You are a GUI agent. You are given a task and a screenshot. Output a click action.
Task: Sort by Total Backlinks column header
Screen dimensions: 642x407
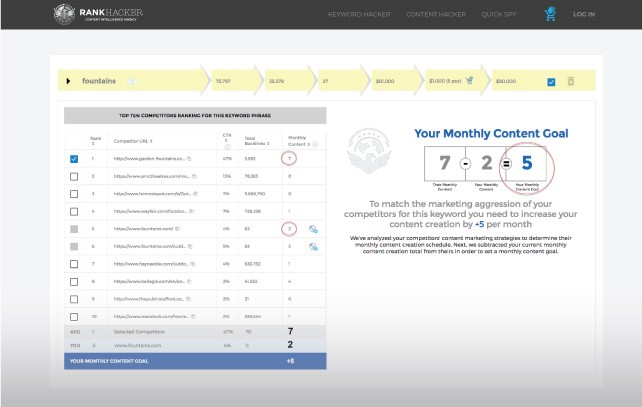coord(257,141)
